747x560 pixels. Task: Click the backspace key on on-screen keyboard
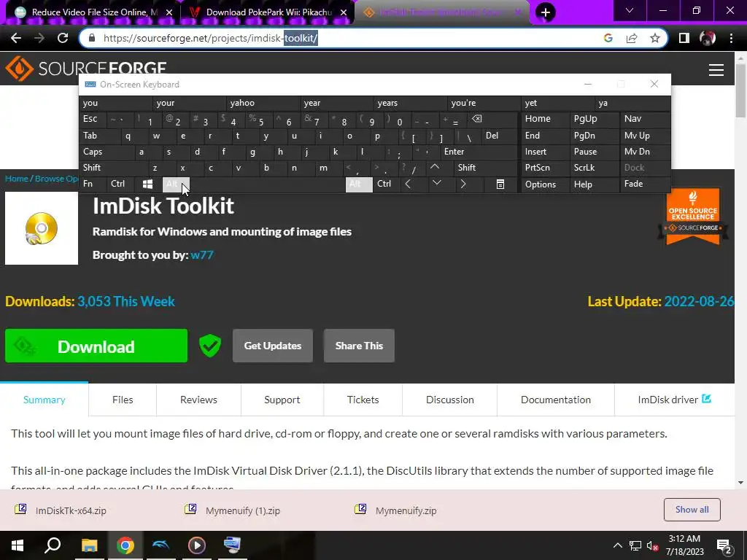pos(477,119)
